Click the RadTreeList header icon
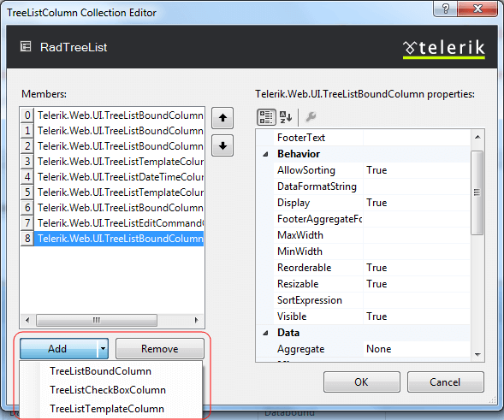Viewport: 504px width, 420px height. [26, 46]
